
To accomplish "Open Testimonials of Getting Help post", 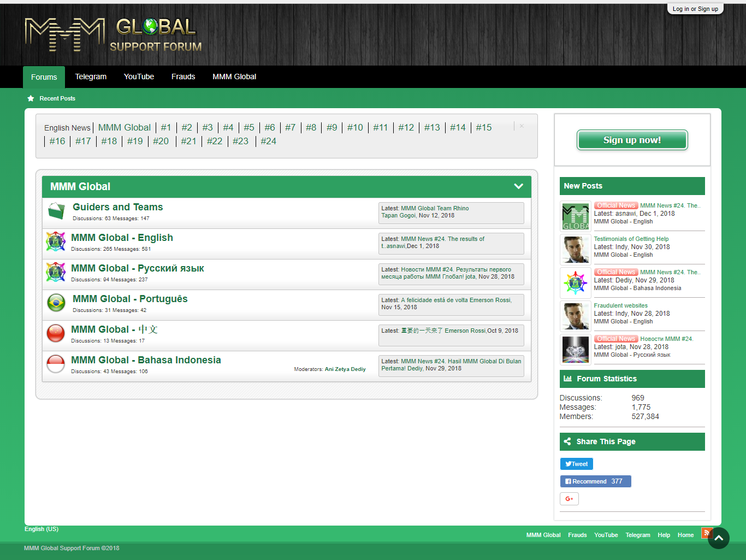I will 631,239.
